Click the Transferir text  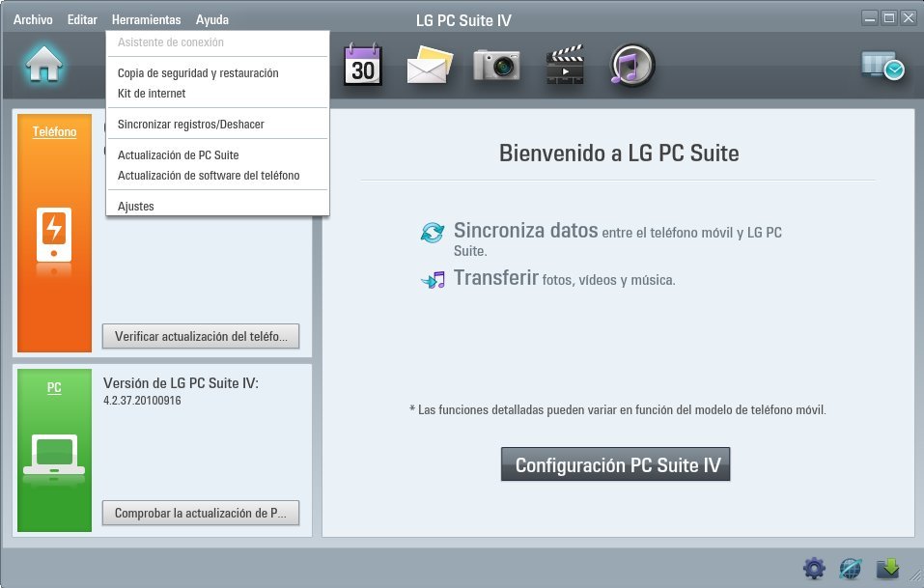click(x=496, y=277)
